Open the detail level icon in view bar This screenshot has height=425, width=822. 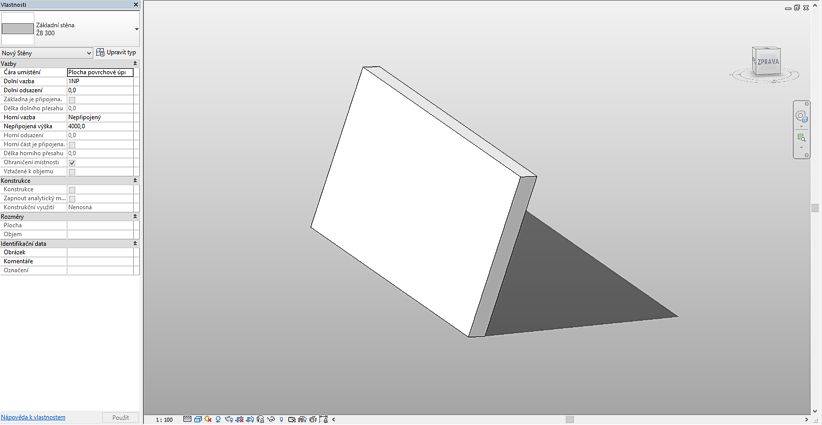tap(187, 420)
